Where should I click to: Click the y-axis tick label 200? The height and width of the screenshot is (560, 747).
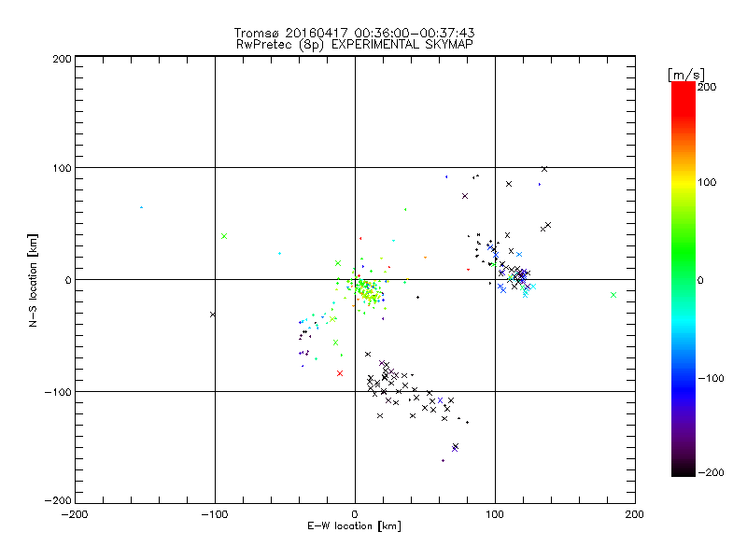click(x=62, y=59)
